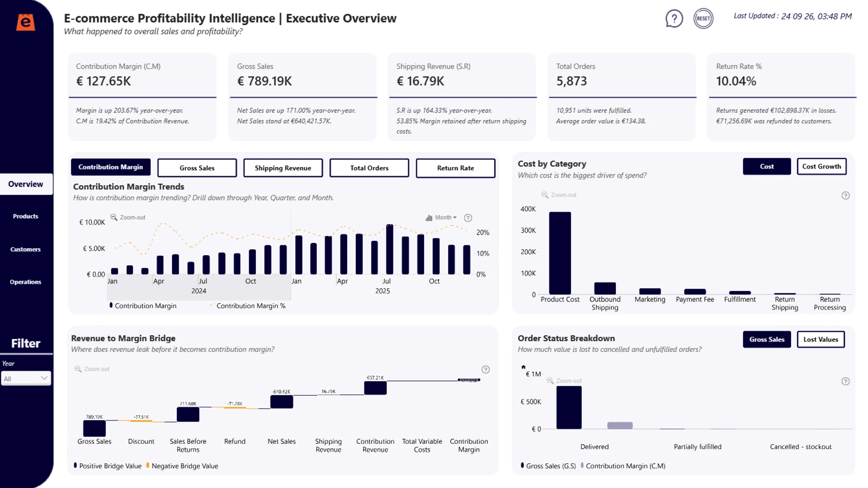Select the Cost view button

(767, 166)
